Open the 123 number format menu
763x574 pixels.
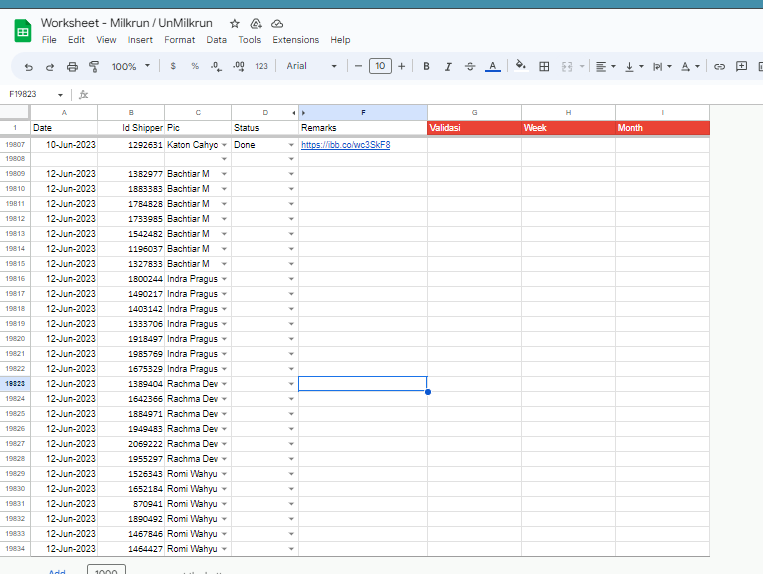coord(261,66)
